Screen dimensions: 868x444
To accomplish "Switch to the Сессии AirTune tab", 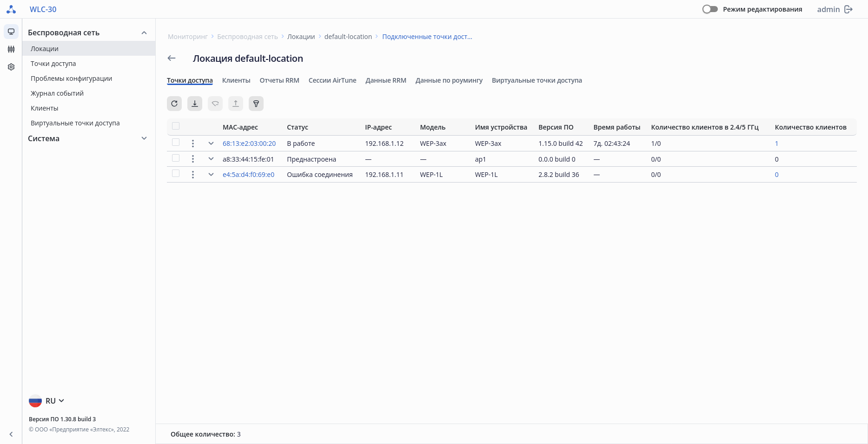I will point(332,80).
